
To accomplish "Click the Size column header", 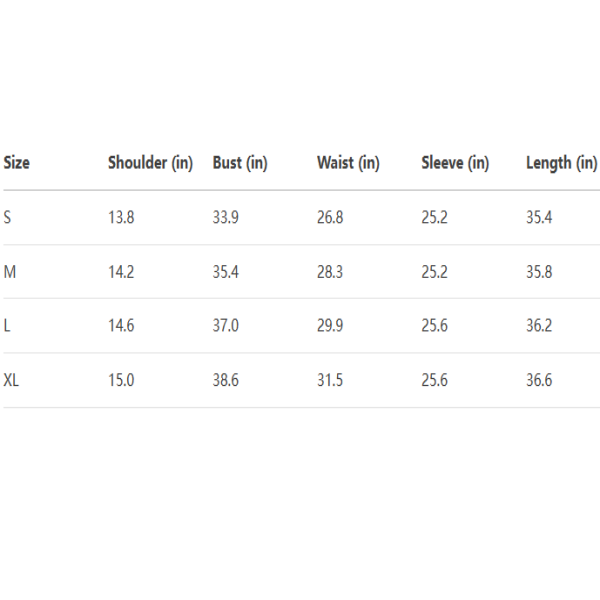I will 17,163.
